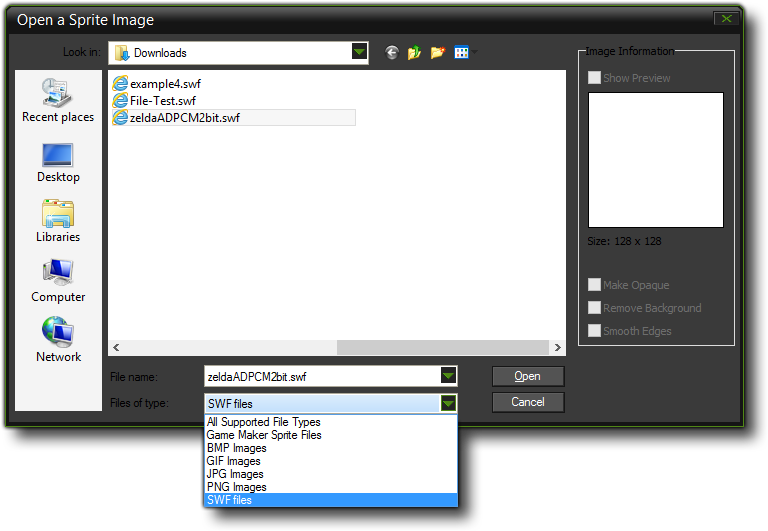Image resolution: width=768 pixels, height=531 pixels.
Task: Open Libraries from the sidebar
Action: [x=58, y=221]
